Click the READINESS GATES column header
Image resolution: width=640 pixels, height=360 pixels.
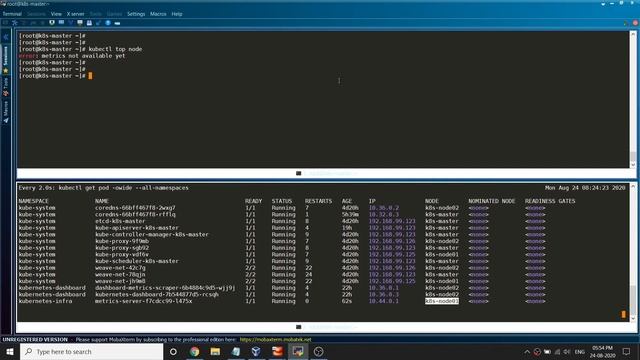(x=550, y=201)
